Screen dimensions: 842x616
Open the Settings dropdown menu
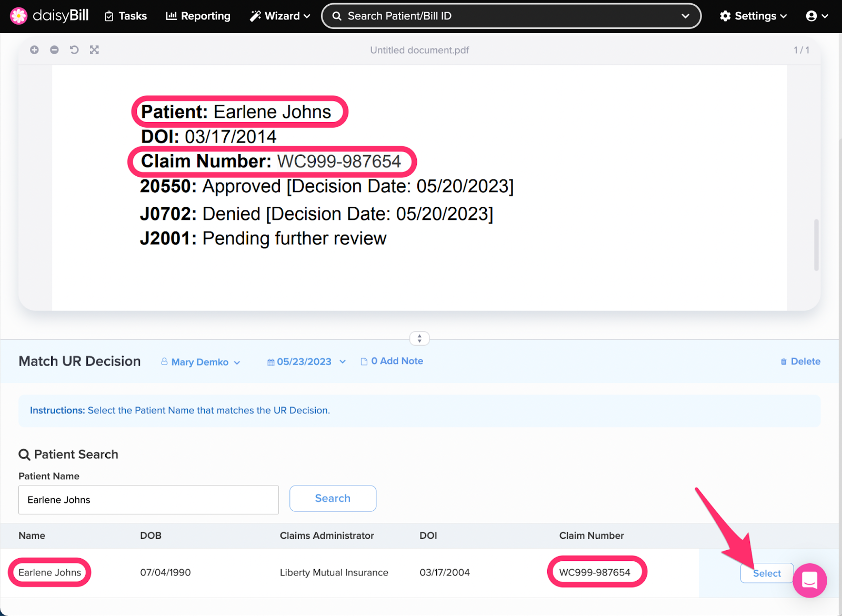coord(753,16)
